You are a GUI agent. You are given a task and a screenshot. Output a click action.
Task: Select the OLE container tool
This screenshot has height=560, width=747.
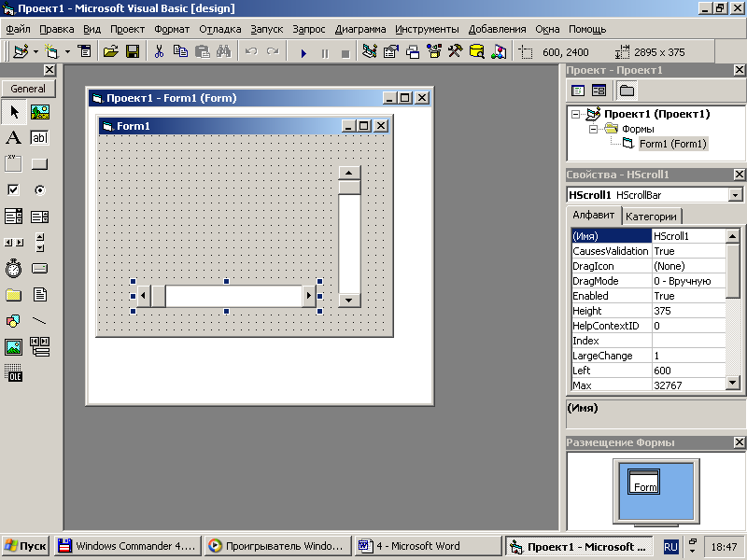[14, 372]
